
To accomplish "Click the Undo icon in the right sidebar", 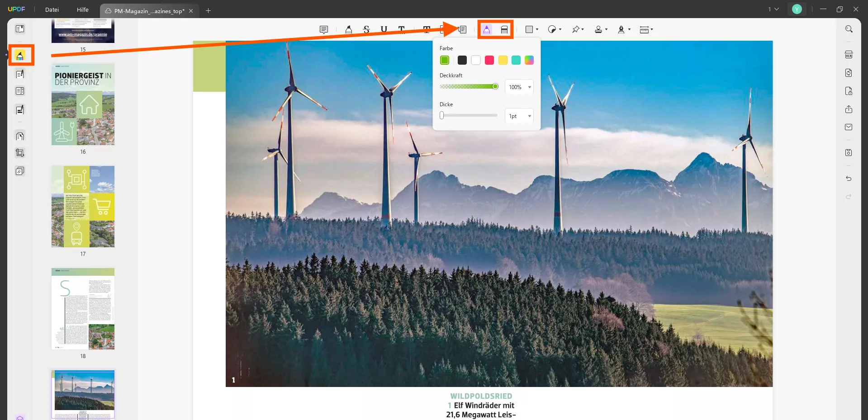I will 849,179.
